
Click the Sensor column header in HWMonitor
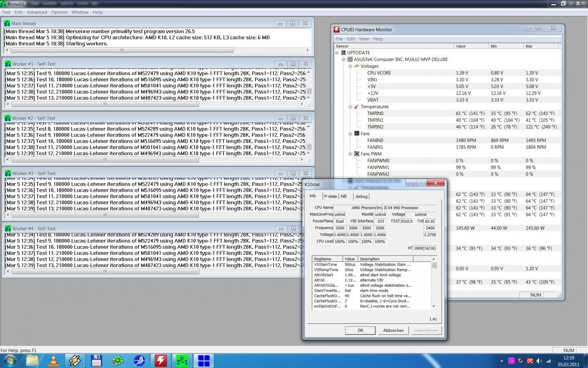[x=394, y=46]
